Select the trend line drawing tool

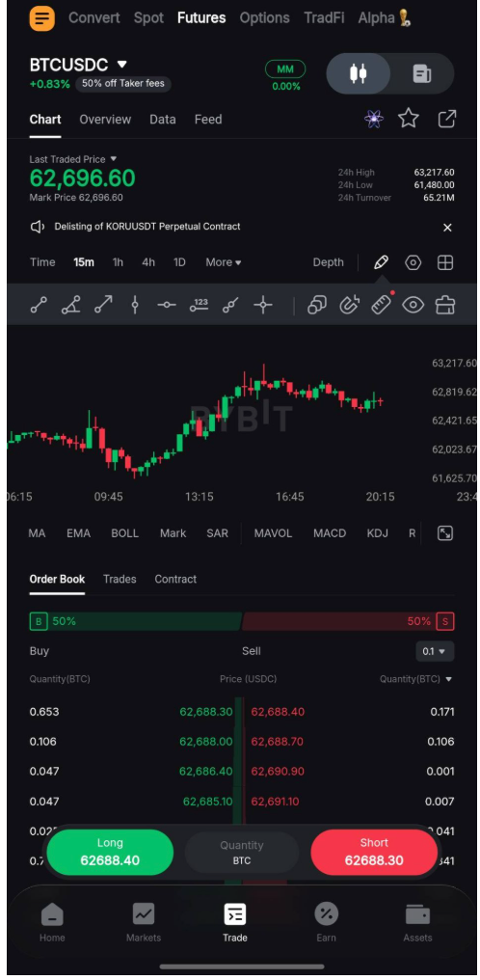(39, 305)
